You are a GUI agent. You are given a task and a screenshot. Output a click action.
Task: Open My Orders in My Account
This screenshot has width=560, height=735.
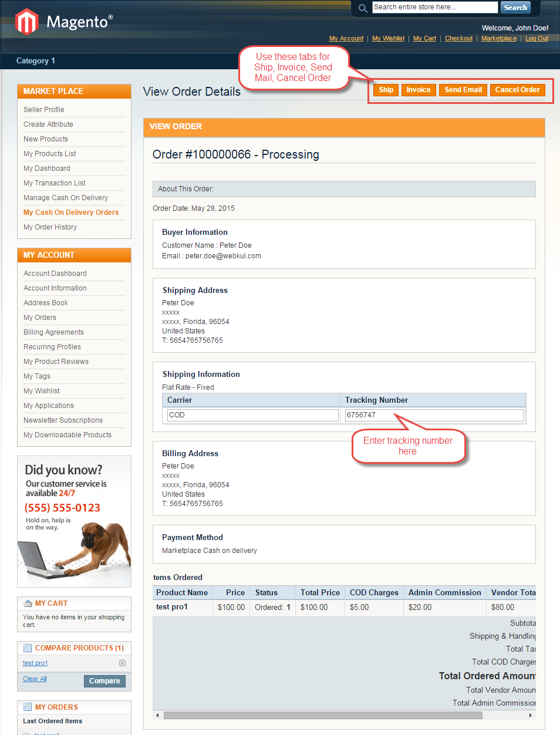point(40,318)
